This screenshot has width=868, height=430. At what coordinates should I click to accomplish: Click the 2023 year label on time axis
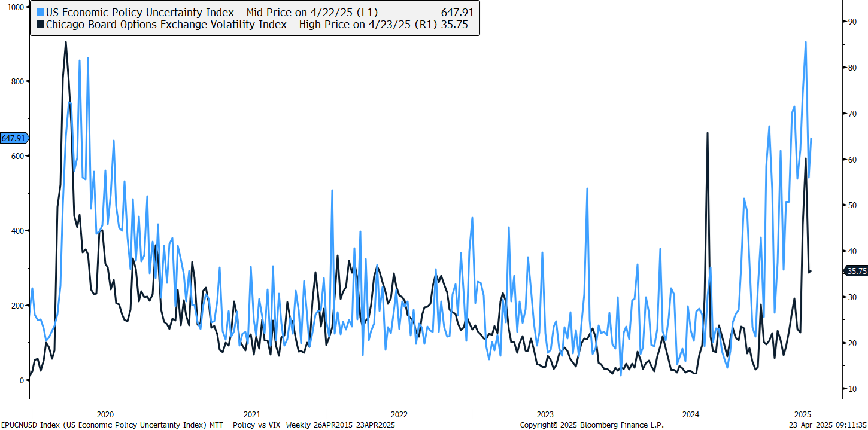tap(545, 414)
